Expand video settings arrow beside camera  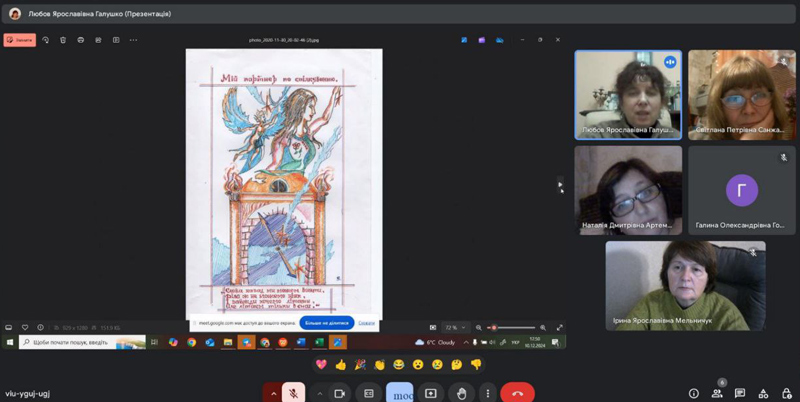click(319, 393)
